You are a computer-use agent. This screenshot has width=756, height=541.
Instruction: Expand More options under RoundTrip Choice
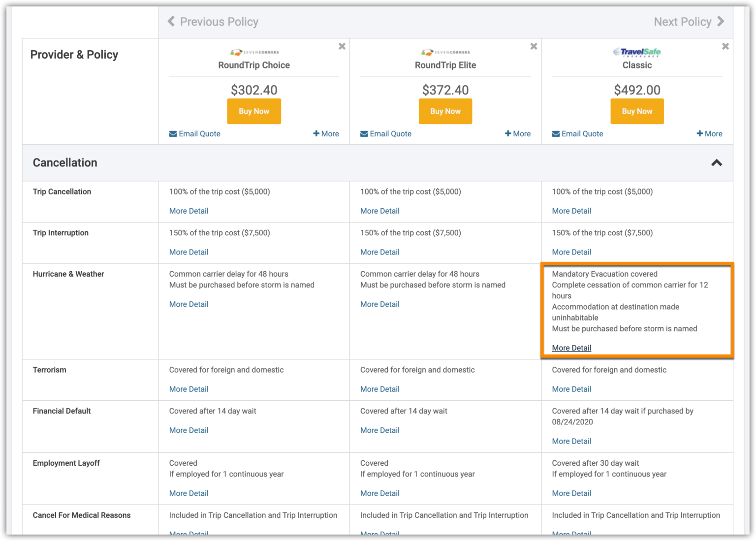click(x=326, y=134)
